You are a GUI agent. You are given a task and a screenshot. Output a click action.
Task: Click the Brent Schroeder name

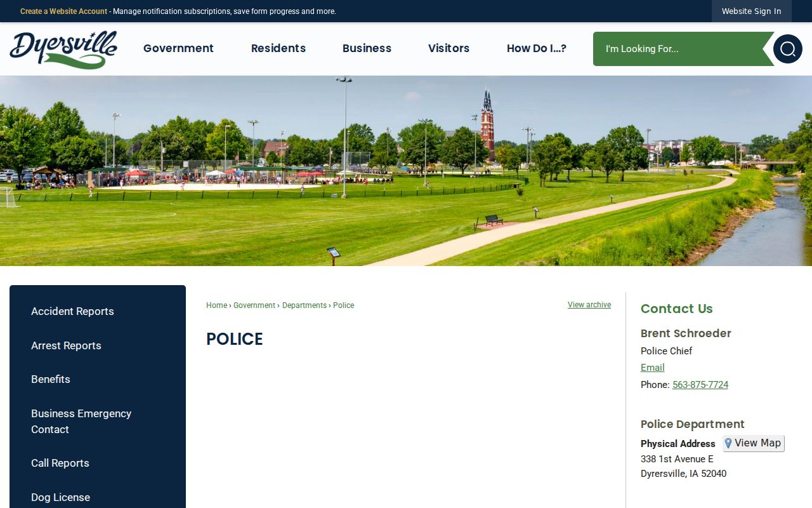point(686,333)
